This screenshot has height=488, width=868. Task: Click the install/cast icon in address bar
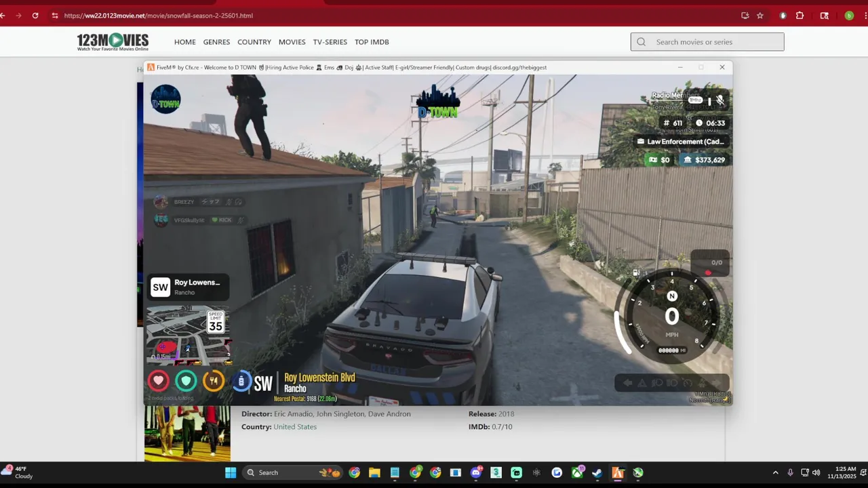tap(745, 16)
